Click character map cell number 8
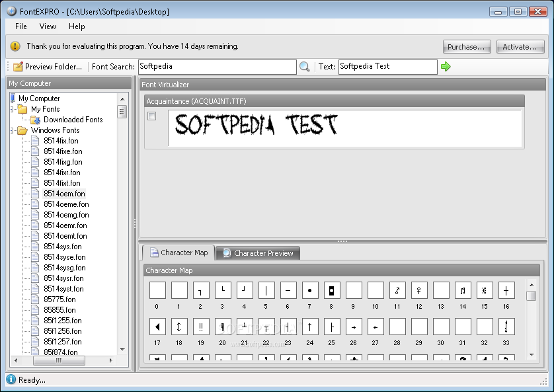554x392 pixels. (332, 291)
